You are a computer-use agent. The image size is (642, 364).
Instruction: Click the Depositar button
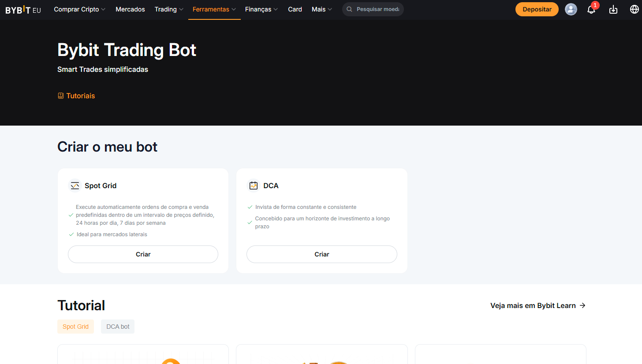tap(537, 9)
